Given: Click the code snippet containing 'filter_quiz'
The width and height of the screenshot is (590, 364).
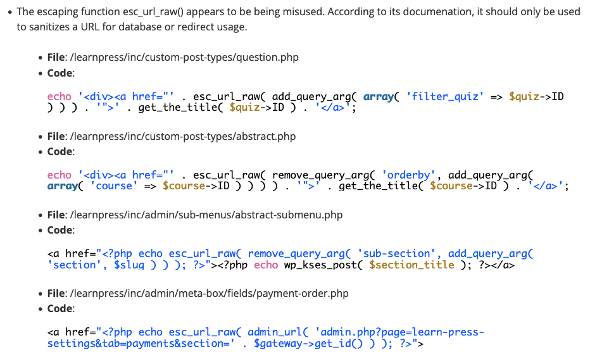Looking at the screenshot, I should tap(306, 102).
